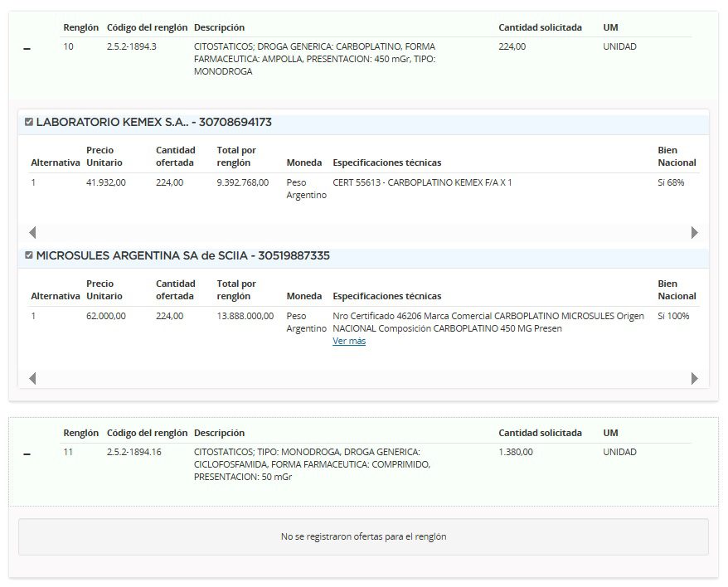This screenshot has width=728, height=587.
Task: Click Especificaciones técnicas header in the Kemex table
Action: [386, 163]
